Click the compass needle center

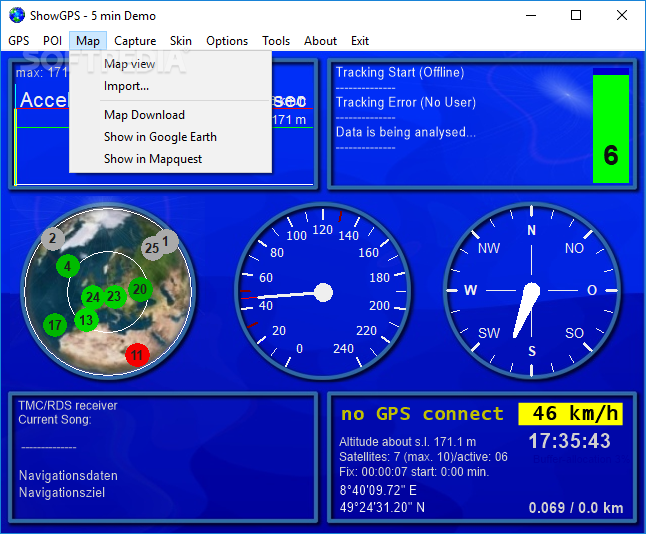(531, 290)
